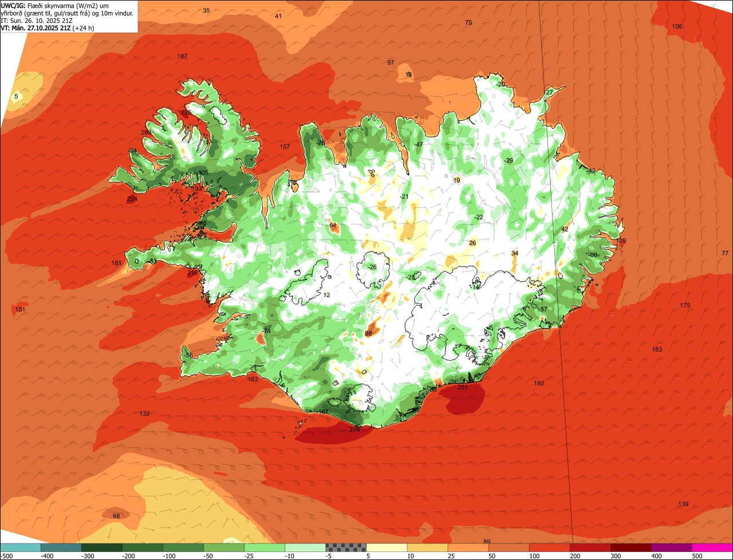Click the value 183 in the eastern sea
Viewport: 733px width, 560px height.
[x=657, y=349]
